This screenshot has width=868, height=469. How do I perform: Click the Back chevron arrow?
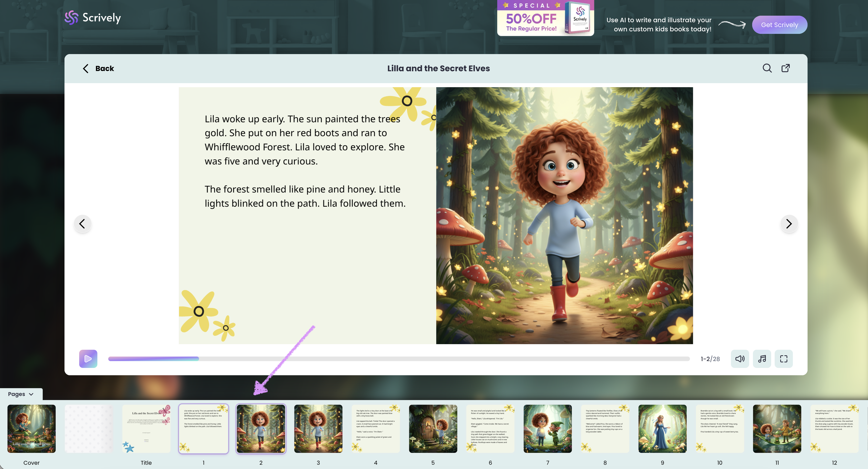click(x=85, y=68)
